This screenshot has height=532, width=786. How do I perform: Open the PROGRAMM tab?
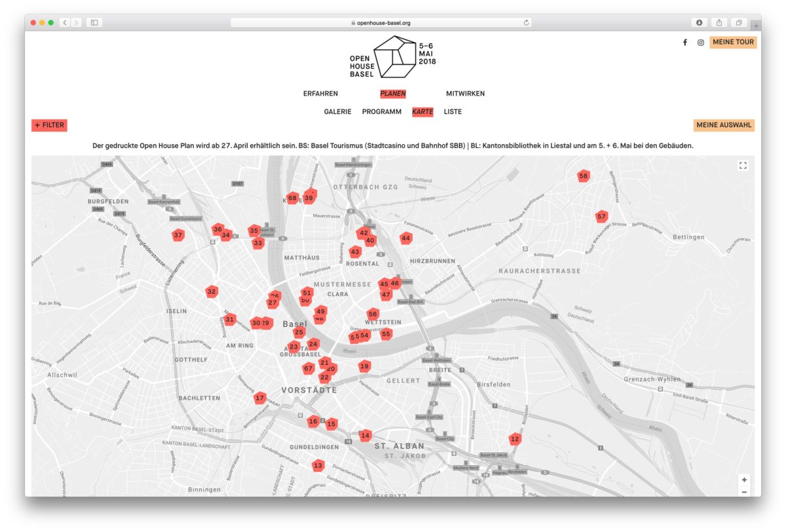(x=382, y=112)
